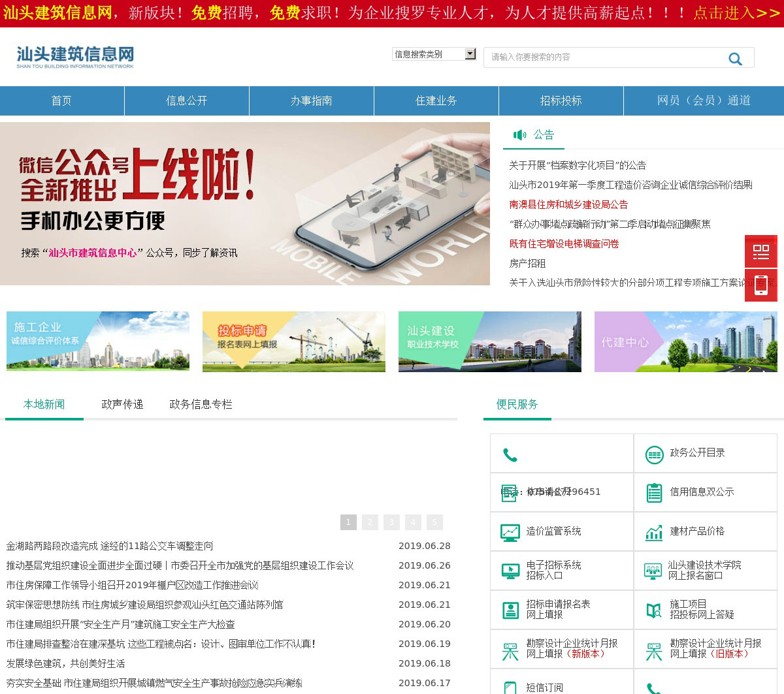Viewport: 784px width, 694px height.
Task: Click the 公告 speaker icon
Action: pos(519,135)
